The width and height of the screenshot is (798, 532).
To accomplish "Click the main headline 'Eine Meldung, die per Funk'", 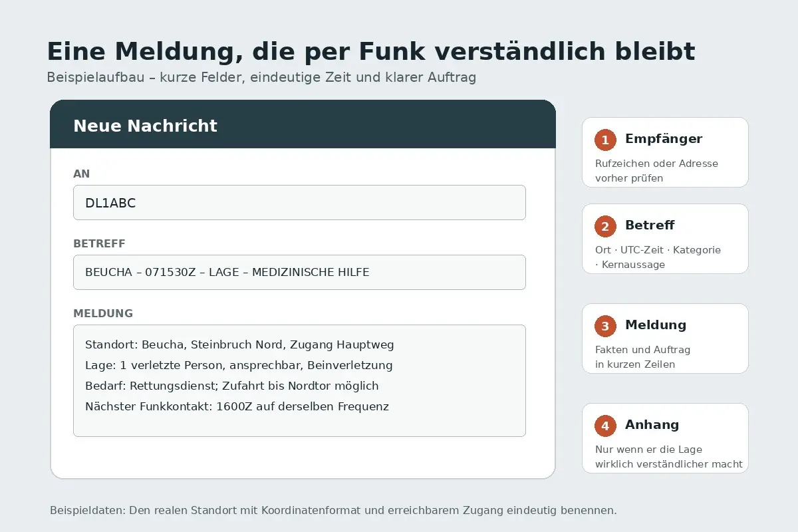I will [371, 51].
